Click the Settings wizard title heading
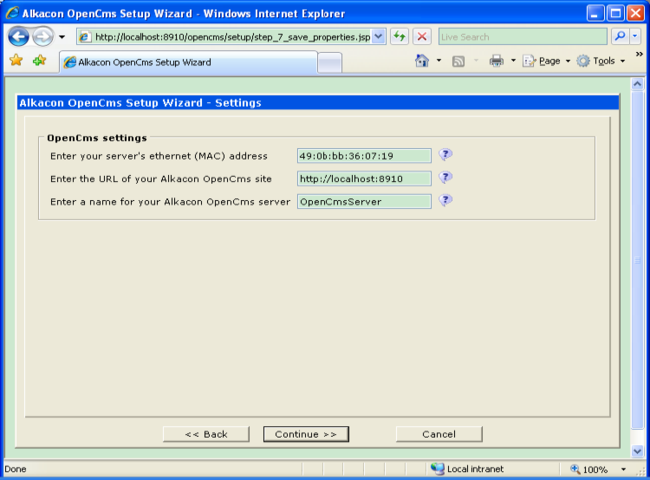This screenshot has height=480, width=650. [x=141, y=103]
